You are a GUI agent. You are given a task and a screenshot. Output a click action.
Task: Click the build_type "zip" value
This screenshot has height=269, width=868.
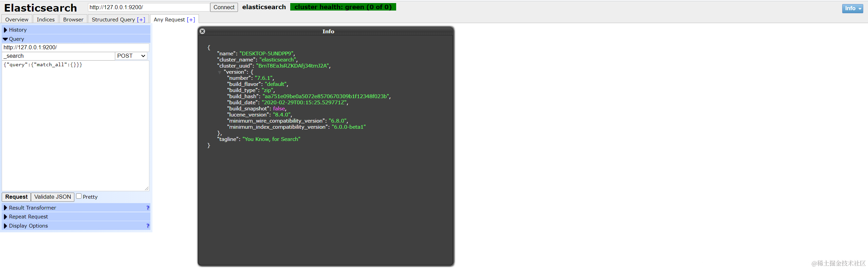[x=267, y=90]
